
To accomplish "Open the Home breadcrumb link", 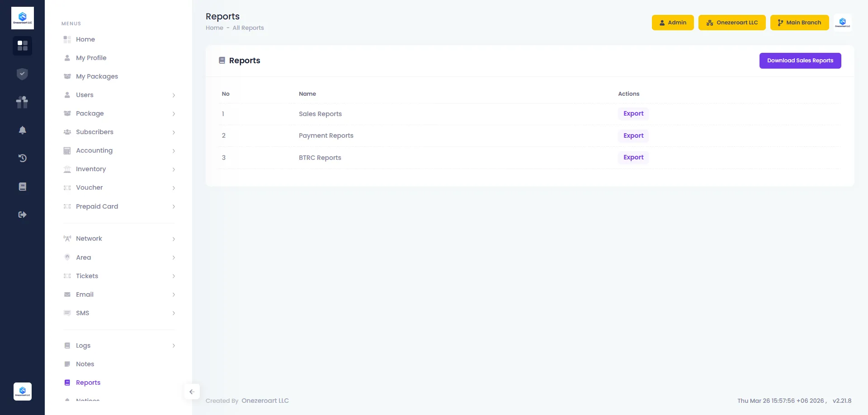I will (214, 28).
